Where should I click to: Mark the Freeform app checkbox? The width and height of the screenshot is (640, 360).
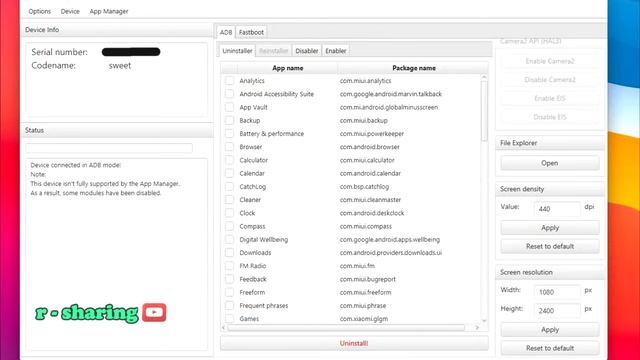coord(229,292)
